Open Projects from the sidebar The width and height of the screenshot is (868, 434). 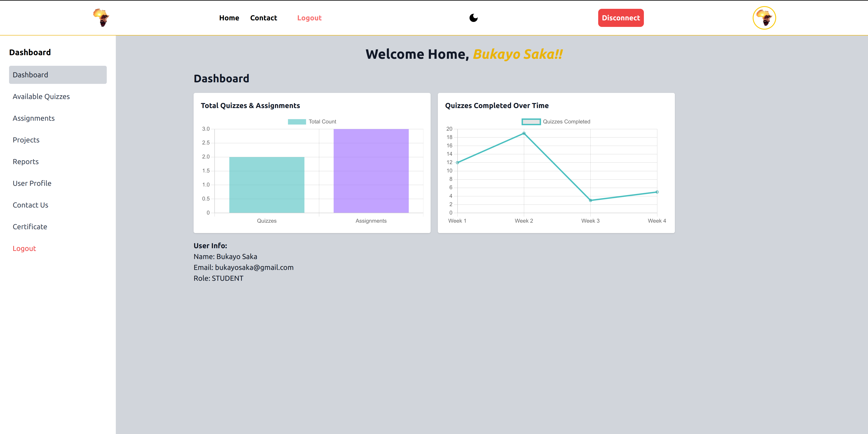pyautogui.click(x=26, y=140)
